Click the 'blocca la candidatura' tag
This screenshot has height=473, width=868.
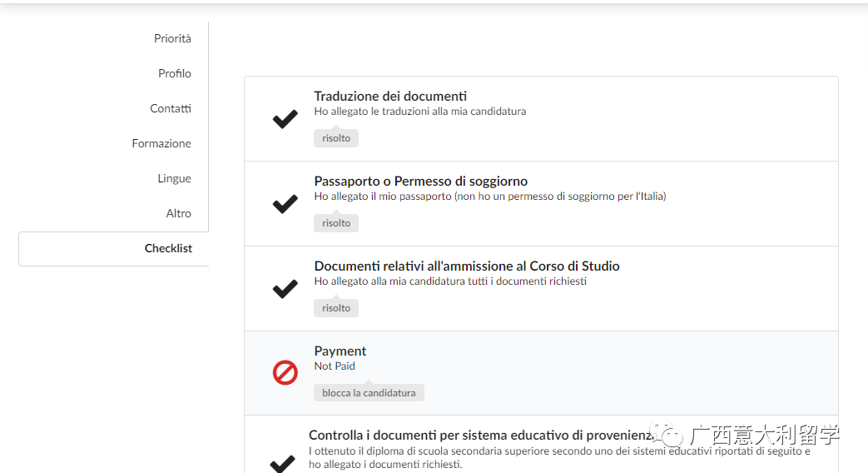point(369,393)
